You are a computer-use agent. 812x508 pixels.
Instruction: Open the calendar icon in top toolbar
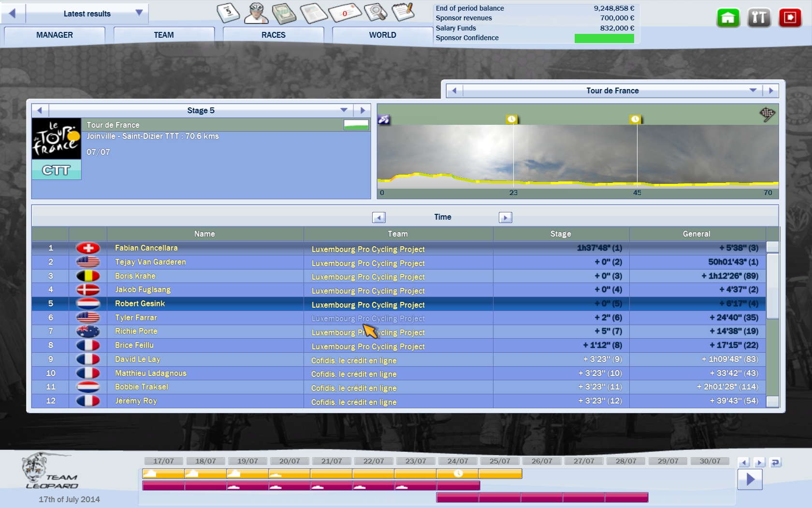228,13
